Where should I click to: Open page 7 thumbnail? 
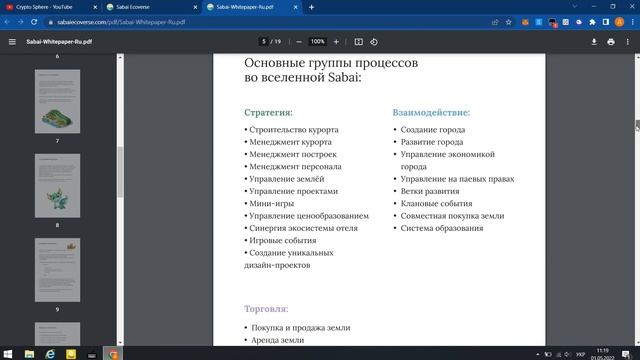57,101
